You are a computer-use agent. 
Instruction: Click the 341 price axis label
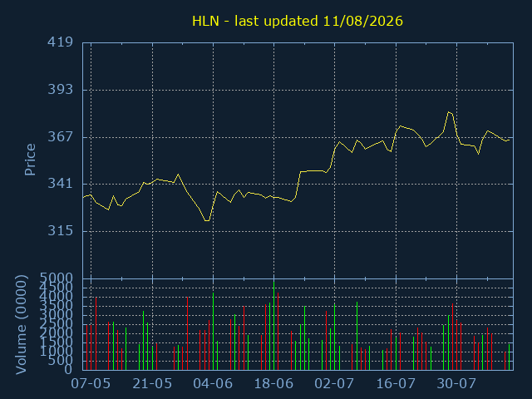[x=60, y=184]
